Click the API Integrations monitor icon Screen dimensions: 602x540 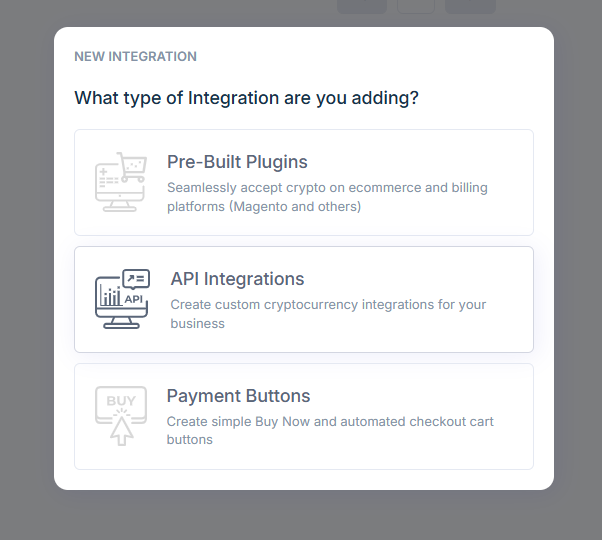coord(121,299)
